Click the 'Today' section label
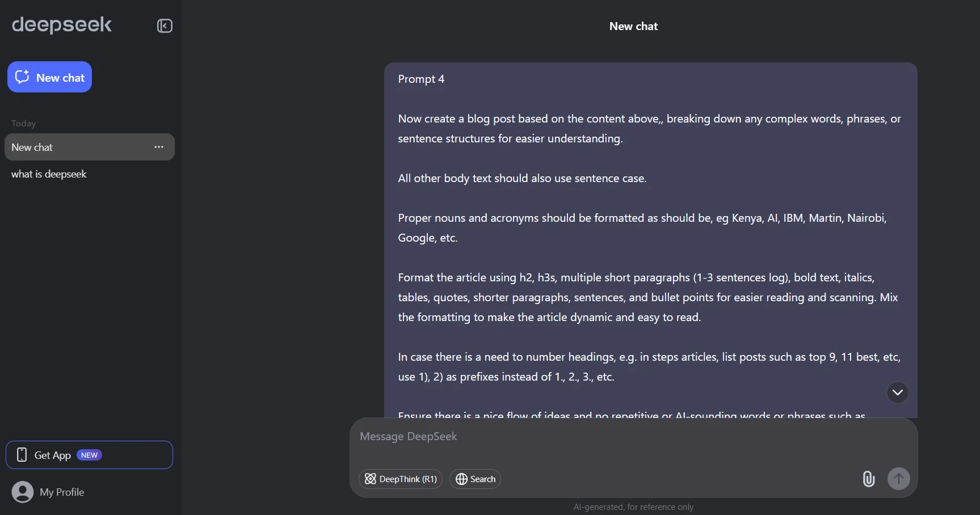 tap(23, 124)
